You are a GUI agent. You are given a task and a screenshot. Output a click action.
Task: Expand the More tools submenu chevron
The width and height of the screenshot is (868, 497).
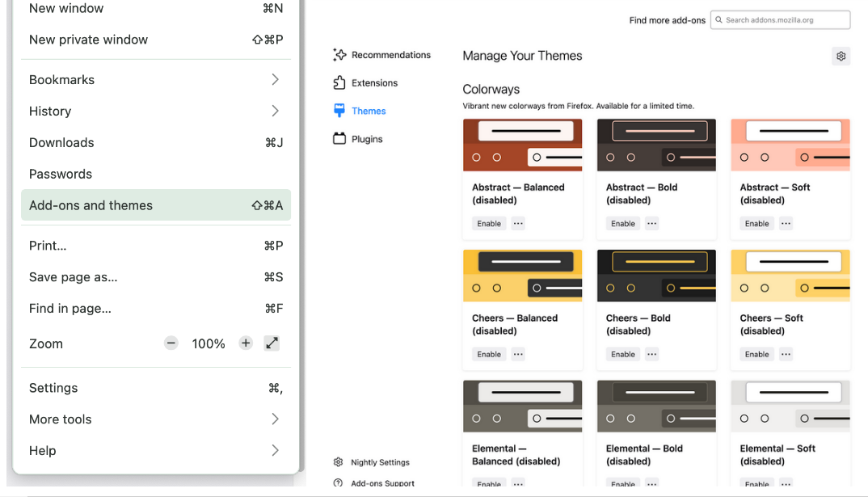point(275,419)
